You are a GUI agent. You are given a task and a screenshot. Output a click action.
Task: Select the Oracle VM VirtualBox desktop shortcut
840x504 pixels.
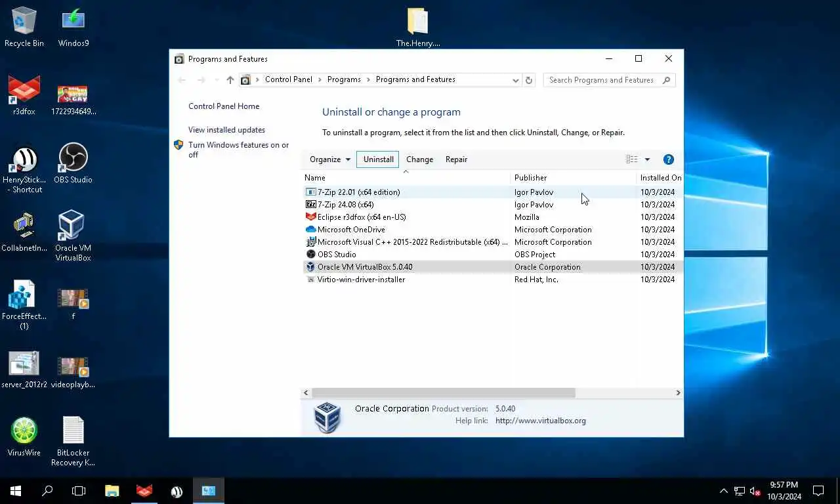coord(73,236)
